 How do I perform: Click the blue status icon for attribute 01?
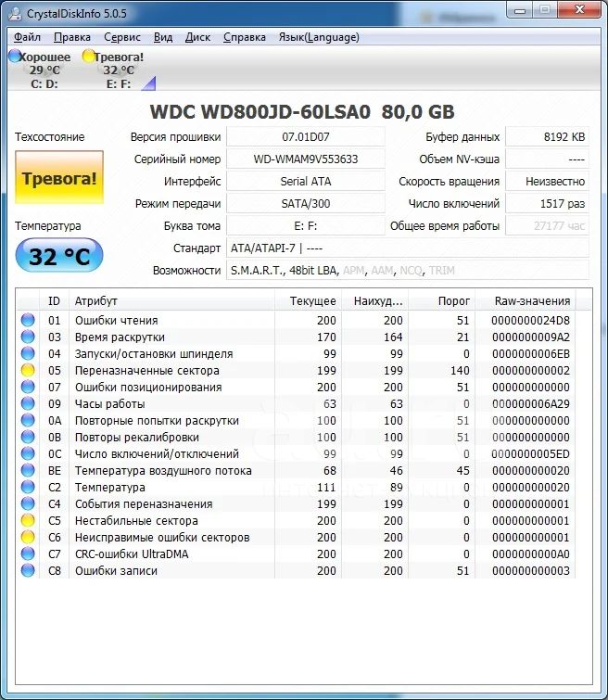coord(28,320)
